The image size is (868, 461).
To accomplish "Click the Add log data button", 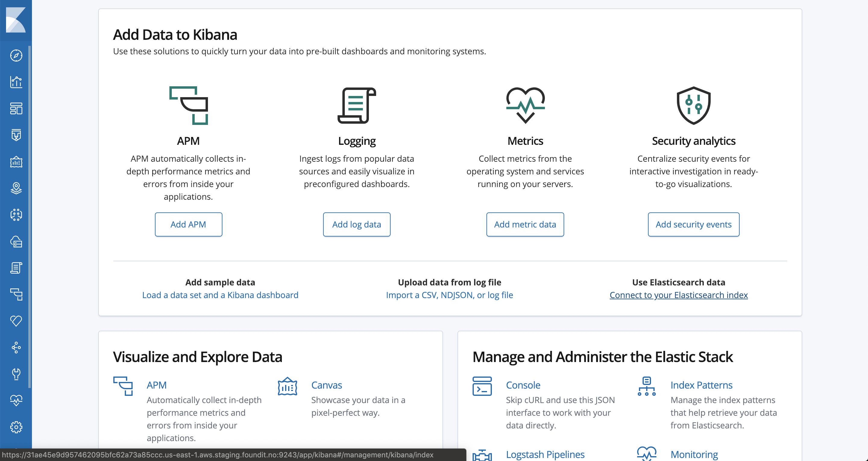I will [357, 224].
